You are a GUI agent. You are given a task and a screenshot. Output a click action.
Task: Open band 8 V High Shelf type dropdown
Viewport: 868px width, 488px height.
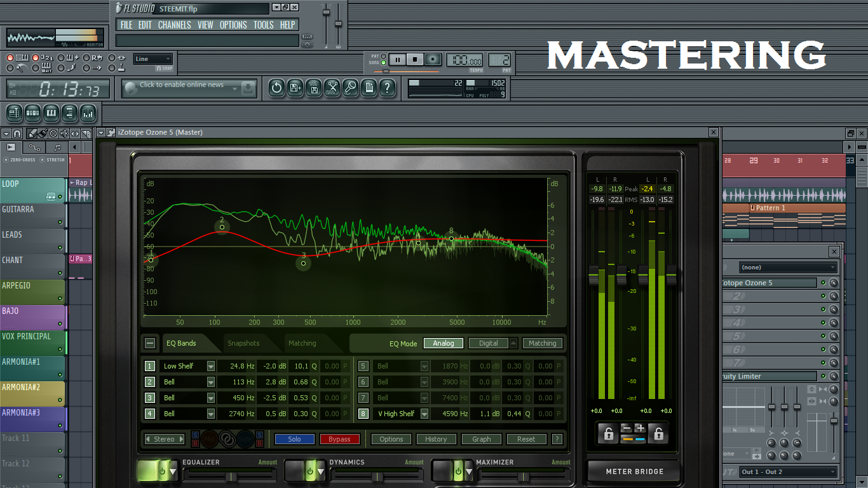(x=424, y=414)
